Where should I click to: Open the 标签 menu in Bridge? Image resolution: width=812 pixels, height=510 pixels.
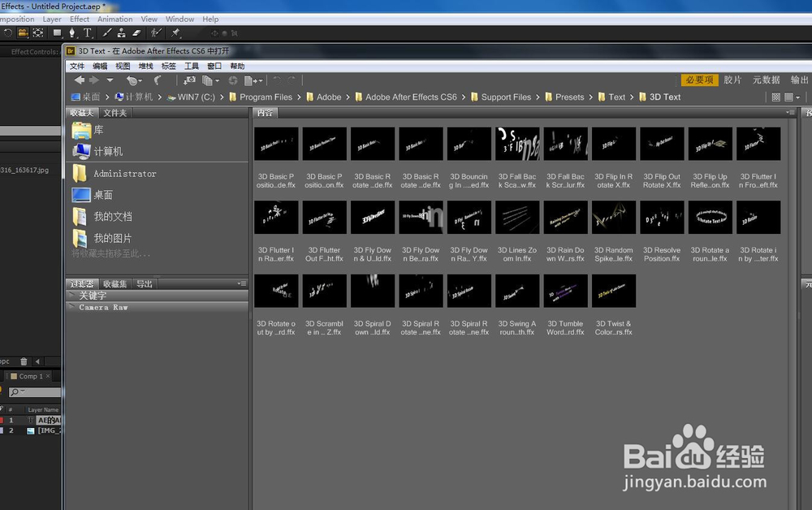(x=169, y=67)
